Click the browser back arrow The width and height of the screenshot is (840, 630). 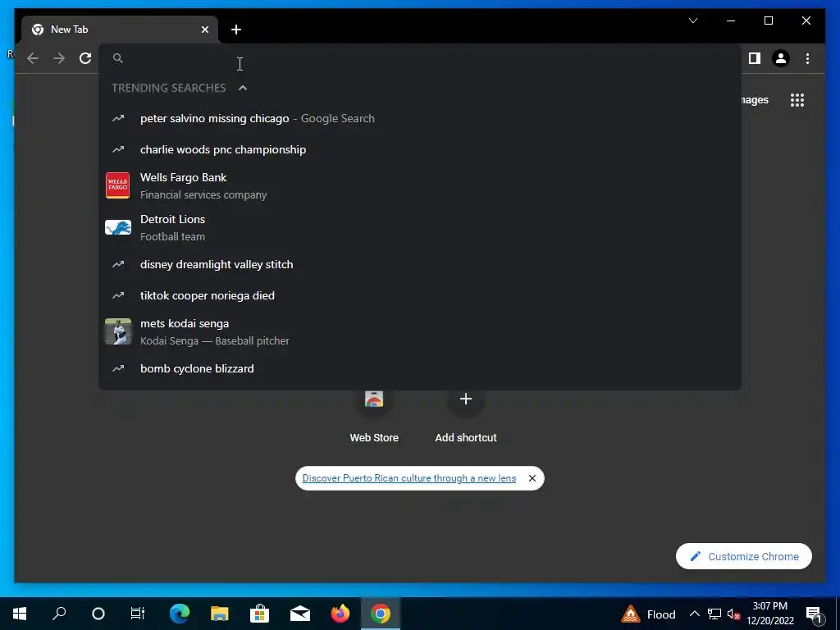(x=33, y=58)
